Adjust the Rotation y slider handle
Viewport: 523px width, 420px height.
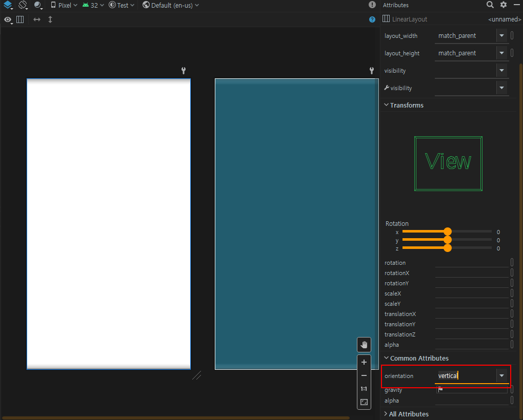click(448, 240)
